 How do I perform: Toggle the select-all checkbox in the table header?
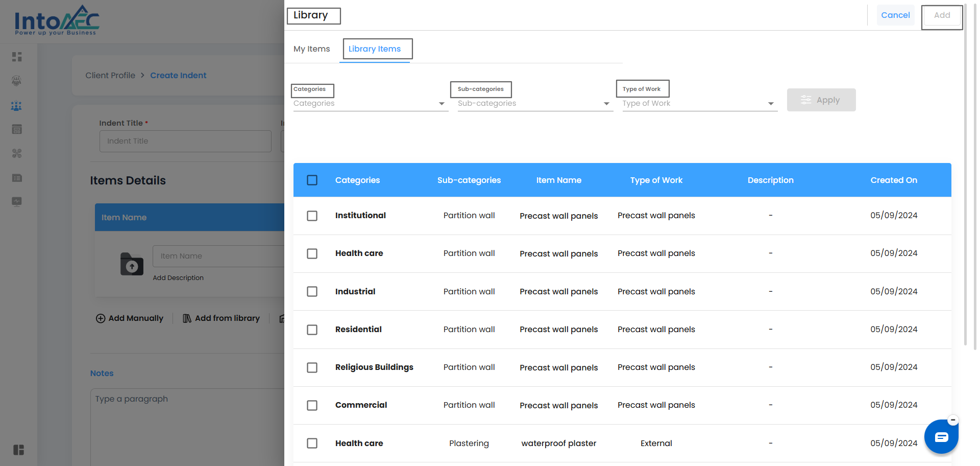point(312,180)
